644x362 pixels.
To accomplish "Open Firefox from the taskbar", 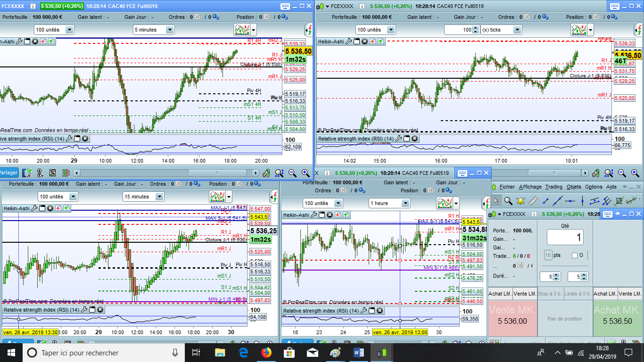I will tap(266, 352).
